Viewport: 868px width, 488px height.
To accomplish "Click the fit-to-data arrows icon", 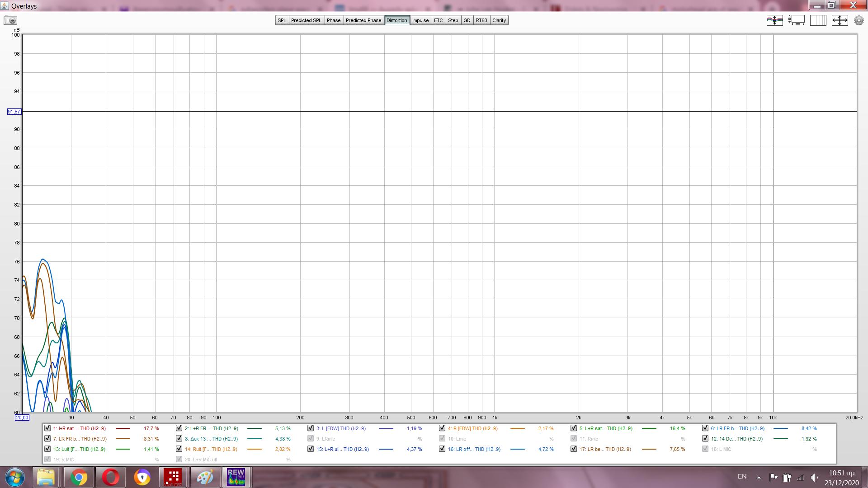I will pyautogui.click(x=840, y=20).
